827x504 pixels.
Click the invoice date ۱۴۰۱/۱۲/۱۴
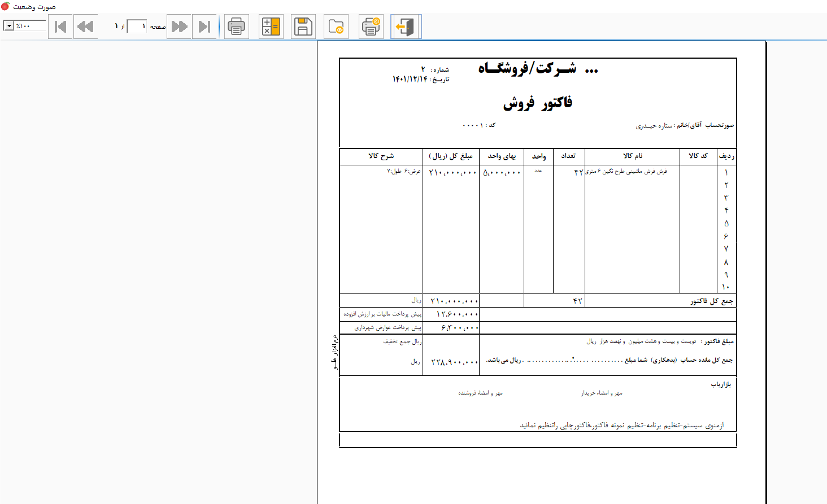pos(410,79)
